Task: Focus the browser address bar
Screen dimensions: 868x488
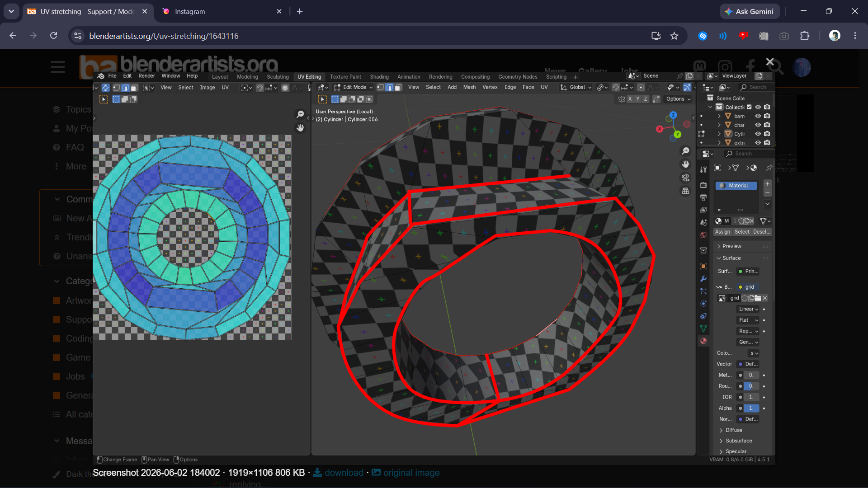Action: 362,36
